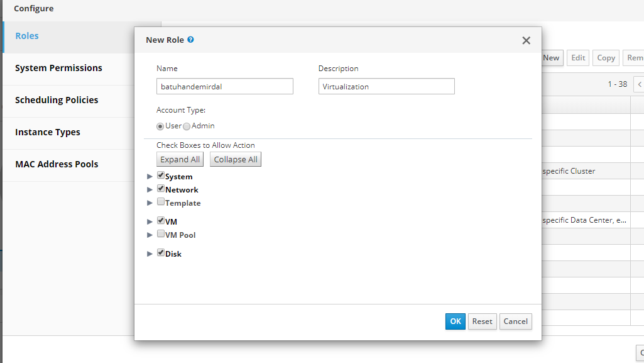Expand the VM permissions tree node

coord(150,222)
